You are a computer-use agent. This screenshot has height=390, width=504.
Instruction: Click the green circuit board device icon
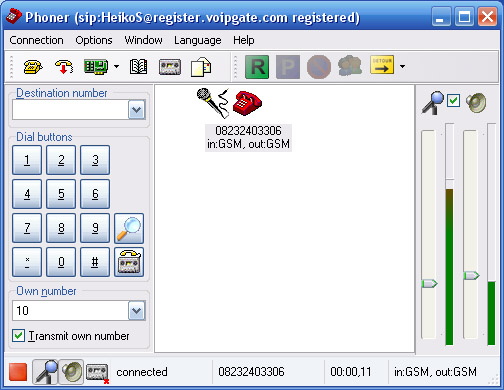[x=96, y=67]
